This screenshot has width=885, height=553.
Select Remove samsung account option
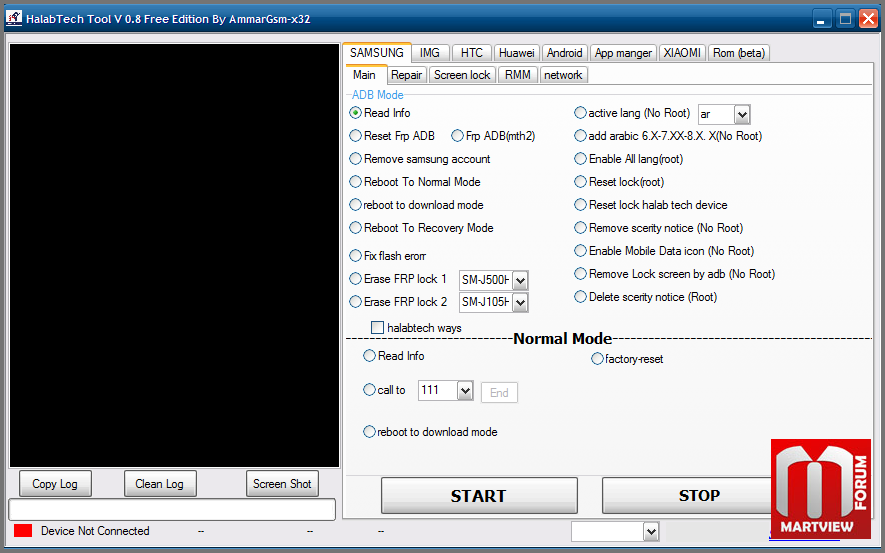point(355,159)
